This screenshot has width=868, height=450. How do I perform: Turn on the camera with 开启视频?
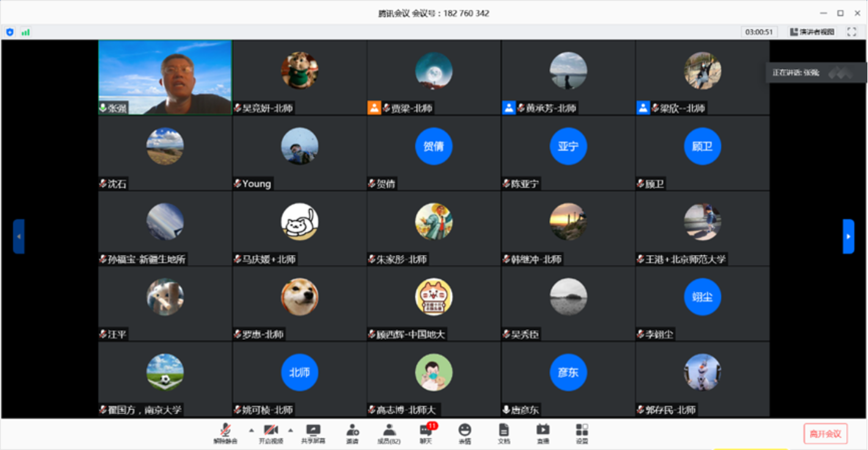pos(271,432)
